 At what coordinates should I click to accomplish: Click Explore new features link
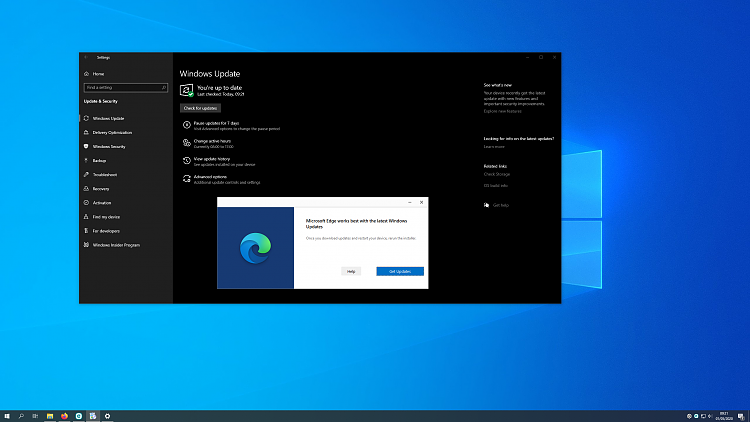click(502, 111)
